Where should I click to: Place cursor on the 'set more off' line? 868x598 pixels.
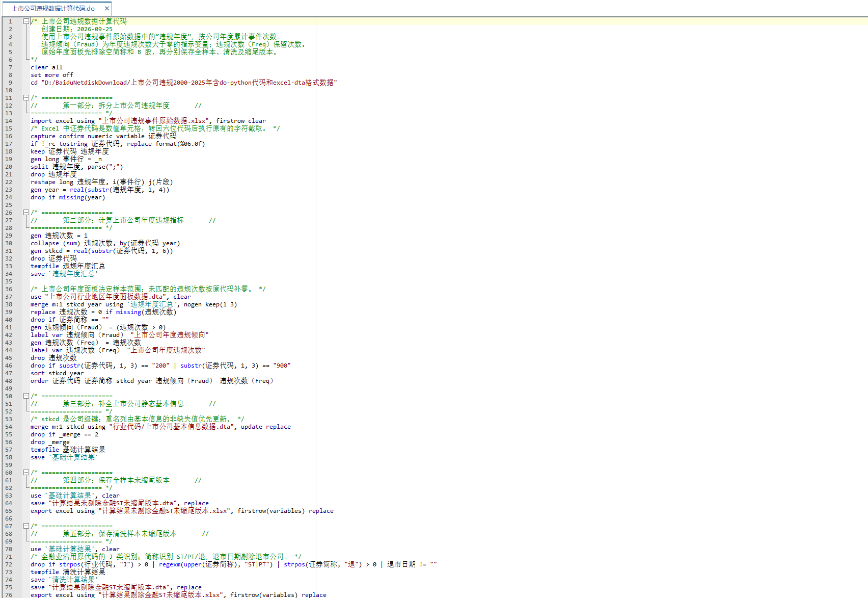51,75
